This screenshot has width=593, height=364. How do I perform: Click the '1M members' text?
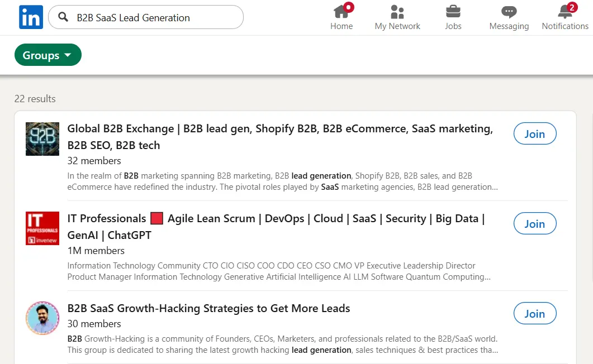click(96, 250)
